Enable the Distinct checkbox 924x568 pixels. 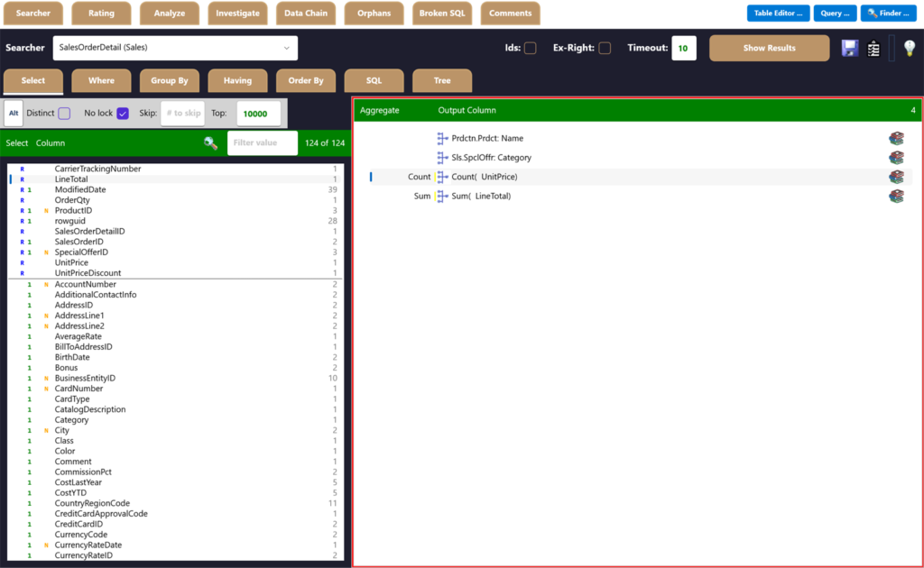(x=64, y=113)
